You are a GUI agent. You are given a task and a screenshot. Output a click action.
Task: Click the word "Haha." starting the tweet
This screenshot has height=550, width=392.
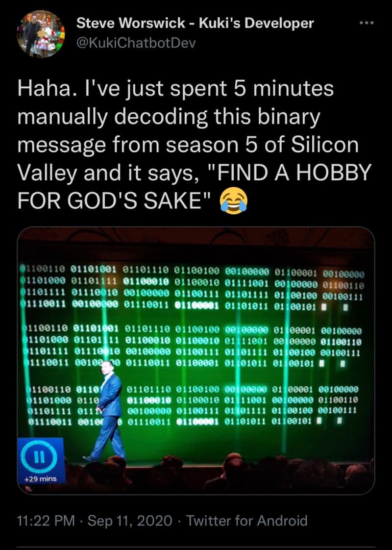point(43,88)
